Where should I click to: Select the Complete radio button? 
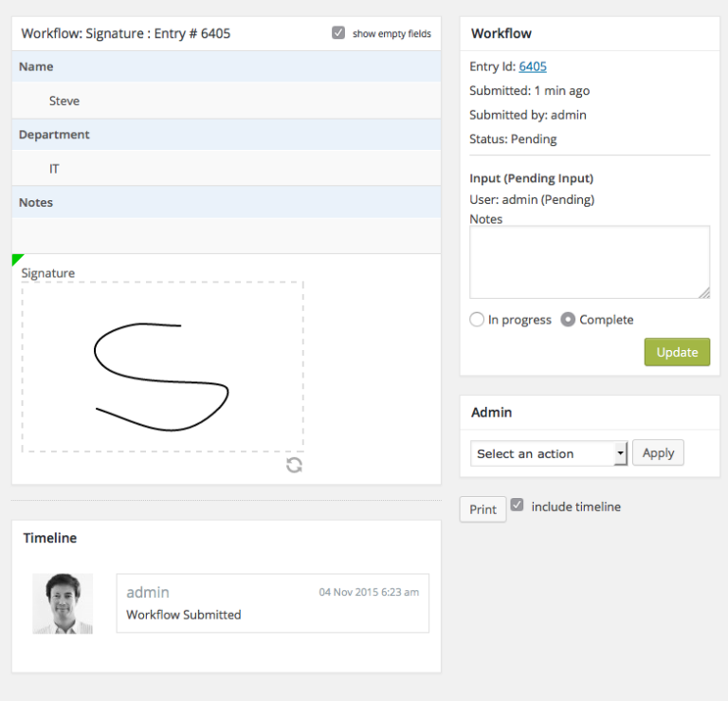tap(568, 320)
